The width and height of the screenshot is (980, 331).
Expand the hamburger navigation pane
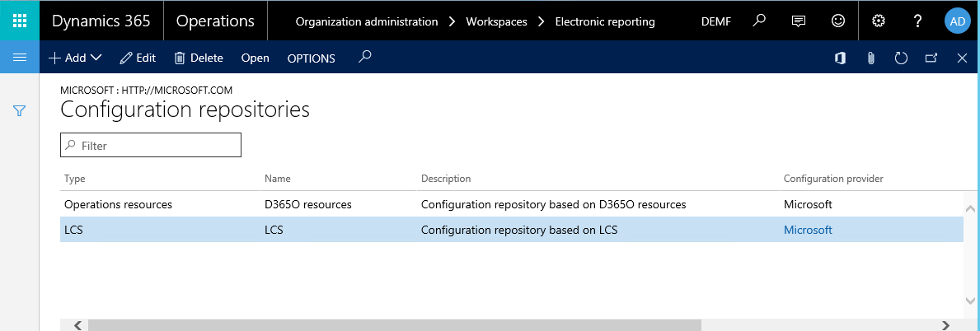(x=20, y=58)
